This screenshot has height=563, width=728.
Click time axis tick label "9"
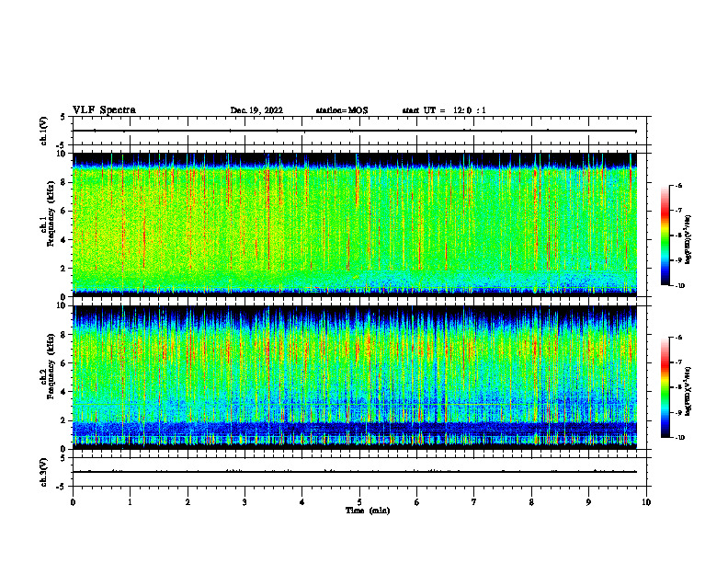point(588,502)
